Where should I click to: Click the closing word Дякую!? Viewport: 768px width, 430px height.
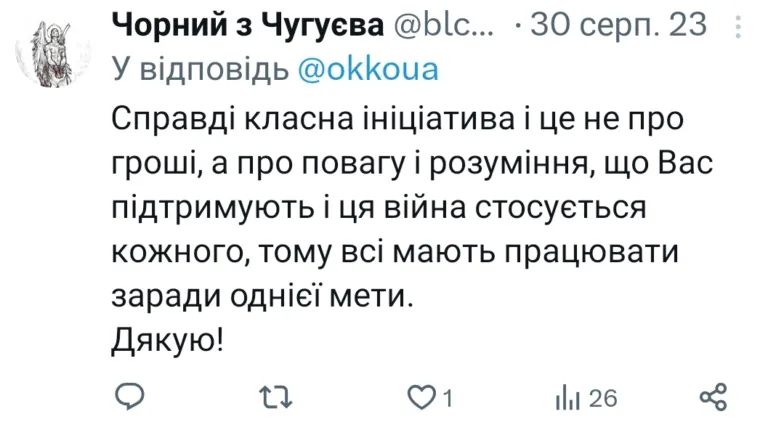[167, 341]
